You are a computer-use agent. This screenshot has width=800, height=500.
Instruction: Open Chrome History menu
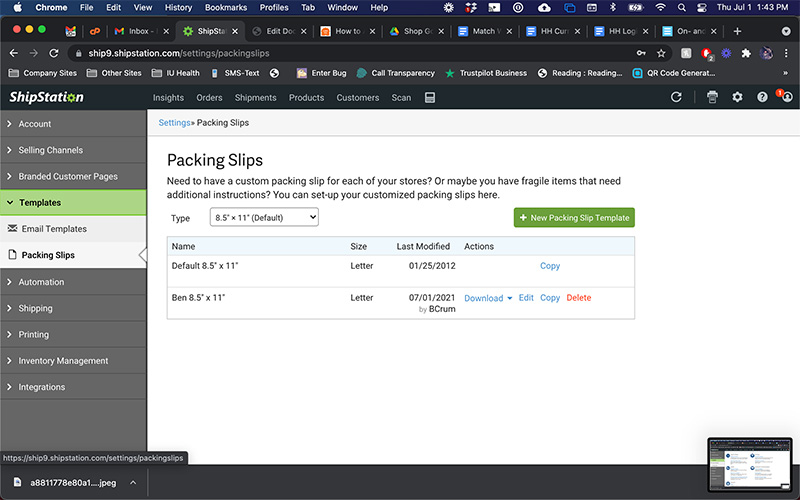[178, 7]
